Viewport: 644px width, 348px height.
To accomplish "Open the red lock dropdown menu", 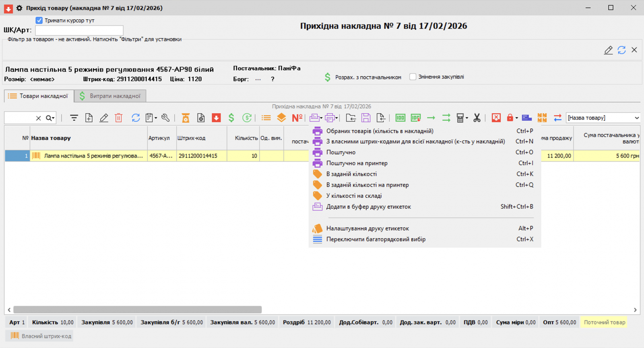I will [x=516, y=118].
